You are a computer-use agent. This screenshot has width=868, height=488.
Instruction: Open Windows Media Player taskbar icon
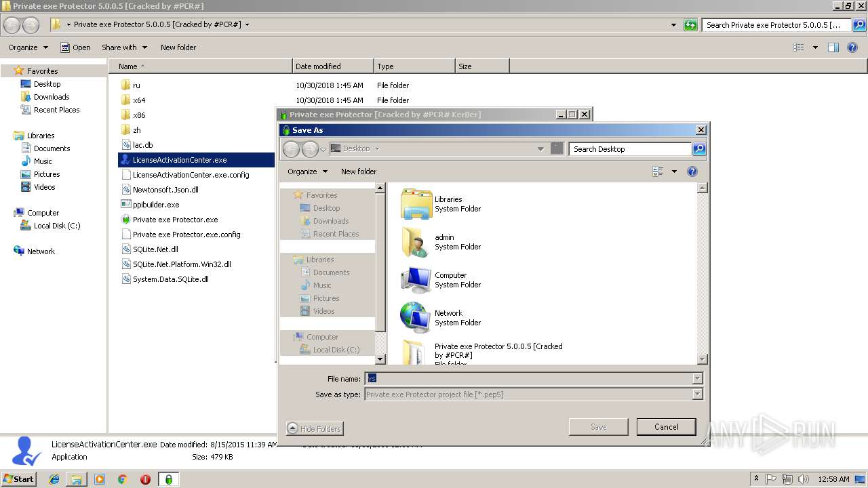(x=100, y=479)
